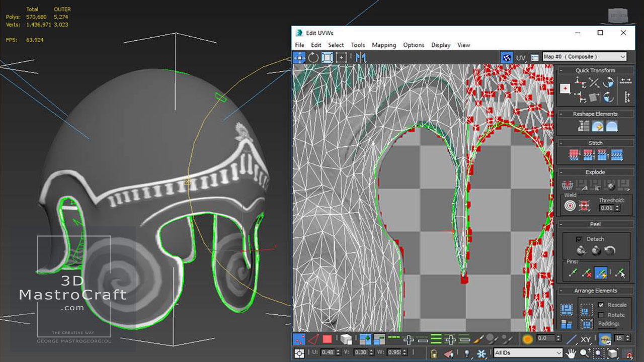
Task: Open the All IDs material dropdown
Action: [528, 353]
